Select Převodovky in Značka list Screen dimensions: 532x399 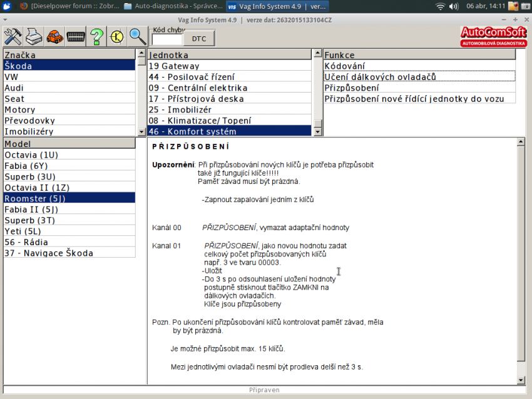(69, 120)
